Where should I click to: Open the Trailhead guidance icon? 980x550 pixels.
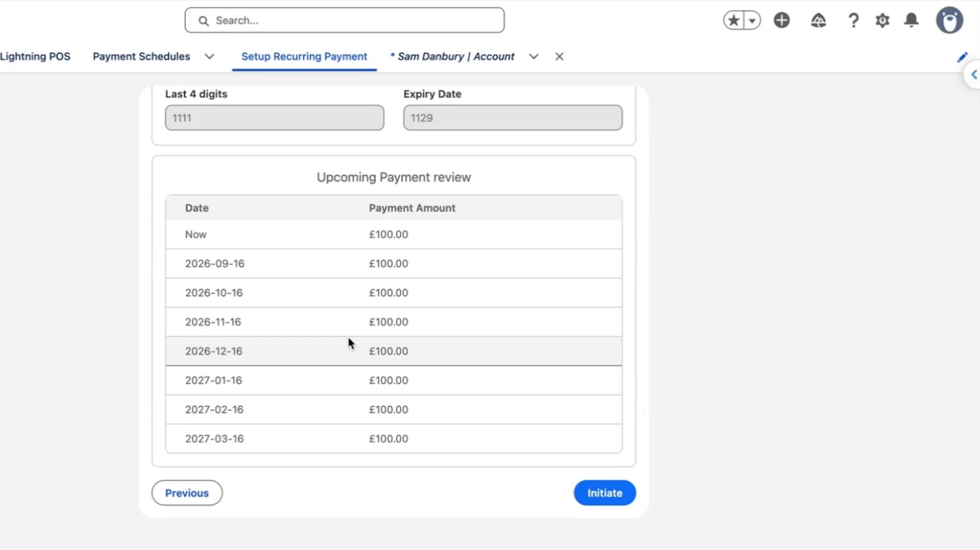(818, 20)
